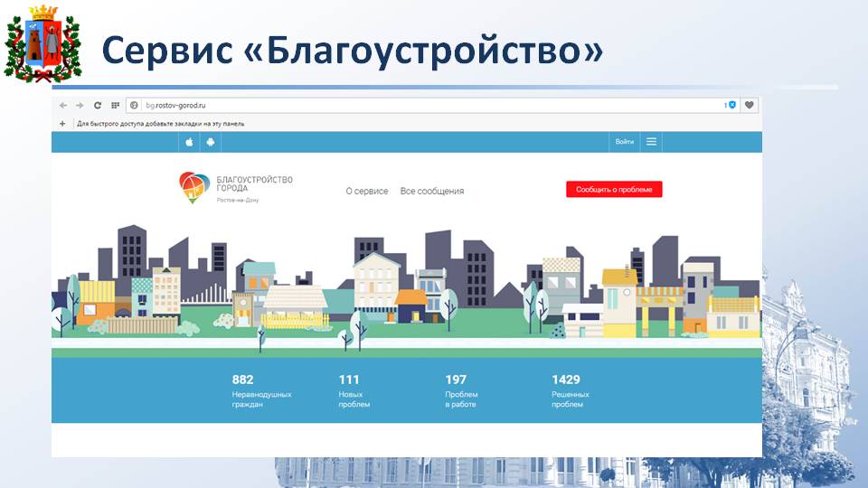Open the speed dial grid icon

(x=115, y=106)
